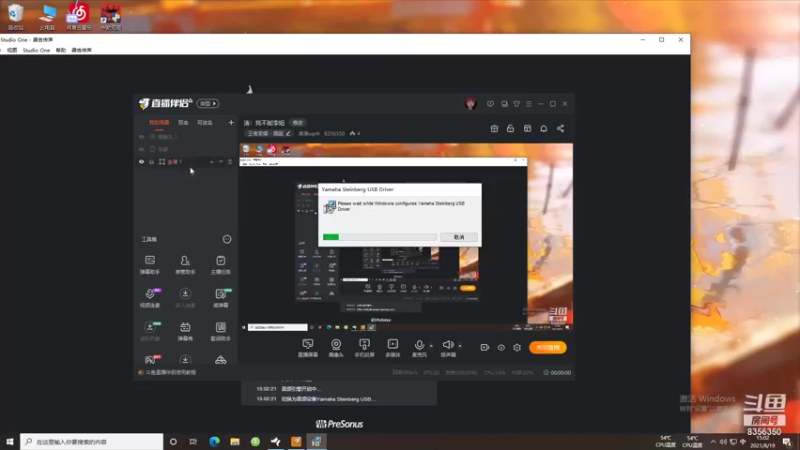
Task: Open File Explorer from the taskbar
Action: [x=235, y=441]
